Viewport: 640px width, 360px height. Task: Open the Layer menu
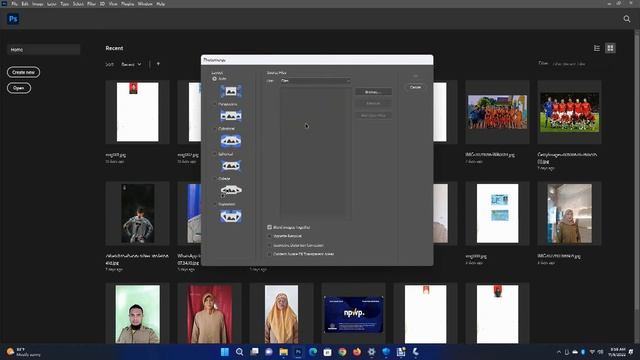[x=51, y=4]
